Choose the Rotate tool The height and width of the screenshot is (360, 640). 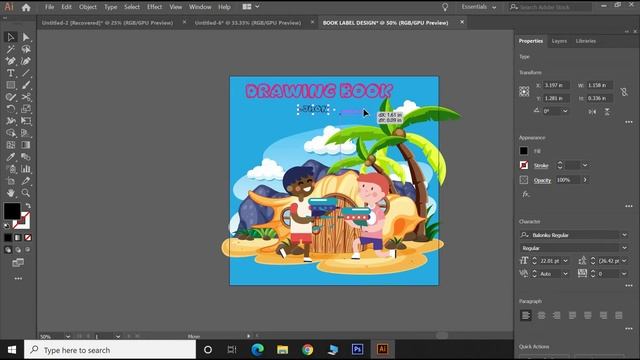pos(11,109)
